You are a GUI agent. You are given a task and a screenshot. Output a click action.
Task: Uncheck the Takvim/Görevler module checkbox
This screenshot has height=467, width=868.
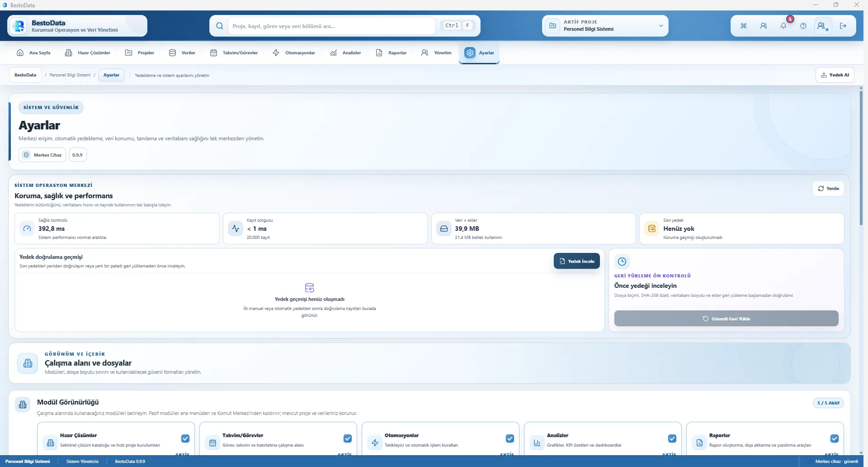point(348,438)
